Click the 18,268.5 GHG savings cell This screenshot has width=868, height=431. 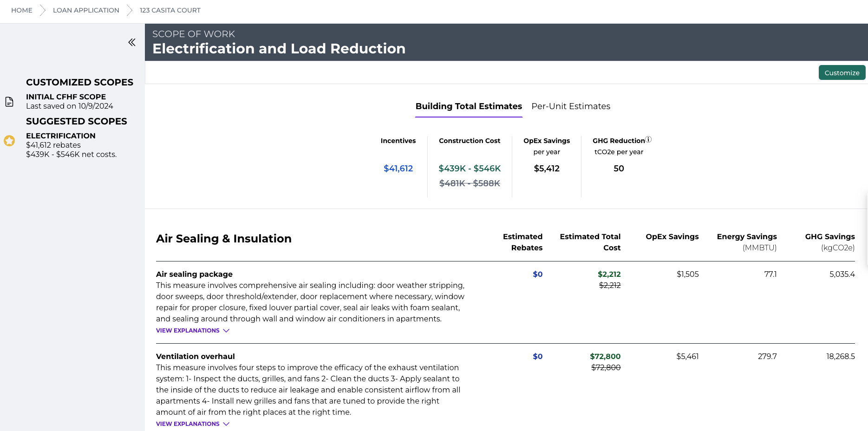coord(840,357)
